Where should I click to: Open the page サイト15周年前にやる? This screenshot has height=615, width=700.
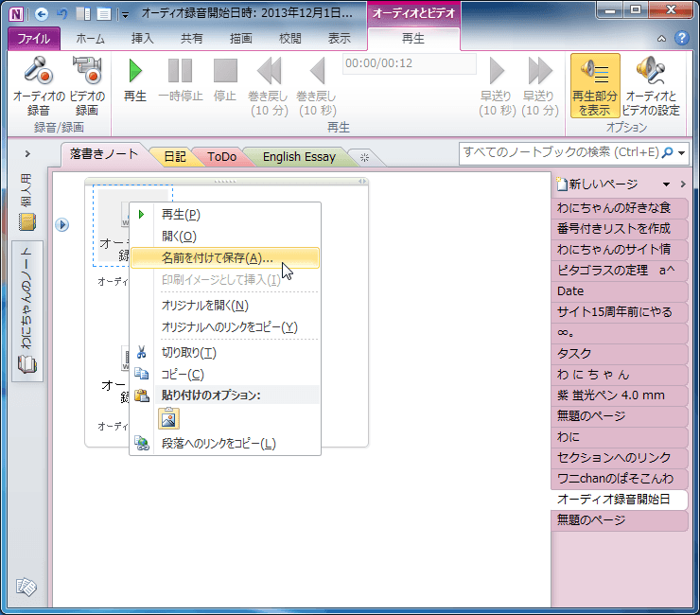620,311
